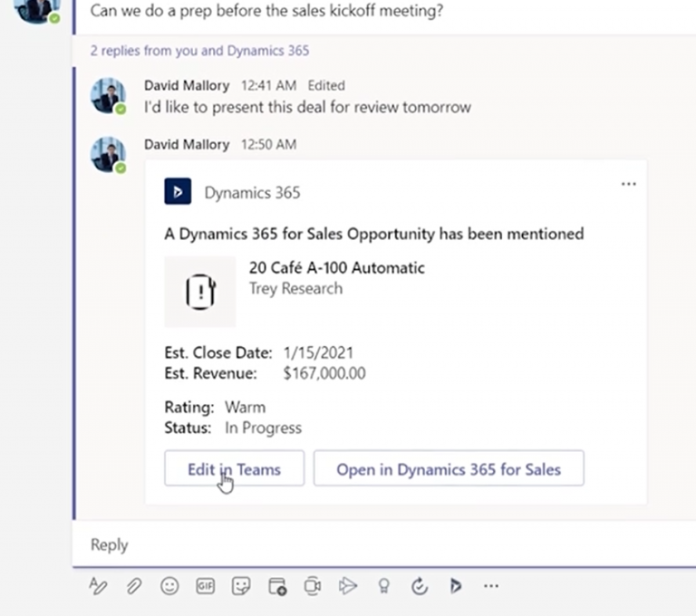The image size is (696, 616).
Task: Click the Sales Opportunity has been mentioned heading
Action: 373,234
